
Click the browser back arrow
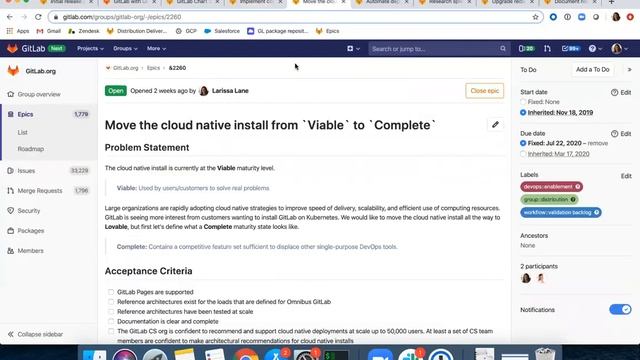[10, 17]
